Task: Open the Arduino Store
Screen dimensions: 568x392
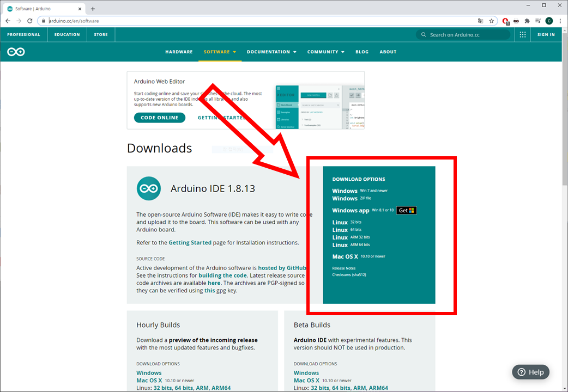Action: click(101, 35)
